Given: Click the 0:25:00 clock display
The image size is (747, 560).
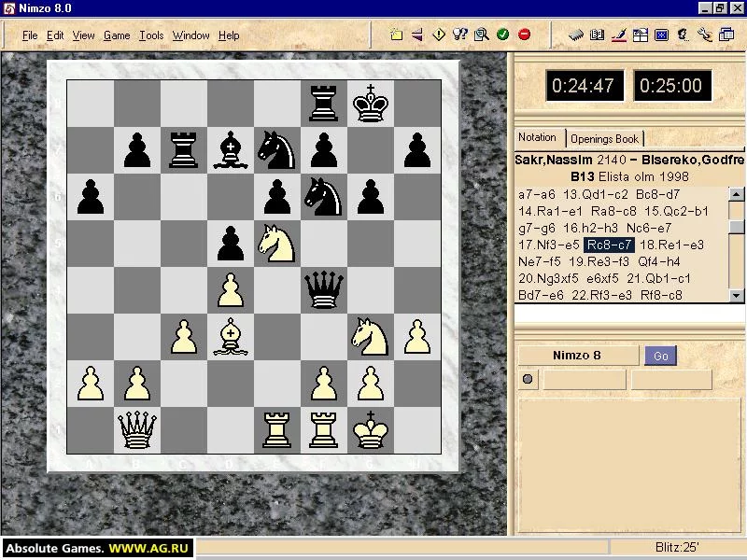Looking at the screenshot, I should tap(671, 86).
